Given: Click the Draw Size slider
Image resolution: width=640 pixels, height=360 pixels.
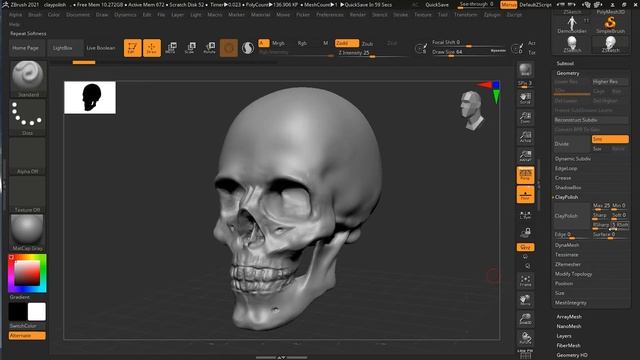Looking at the screenshot, I should (469, 52).
